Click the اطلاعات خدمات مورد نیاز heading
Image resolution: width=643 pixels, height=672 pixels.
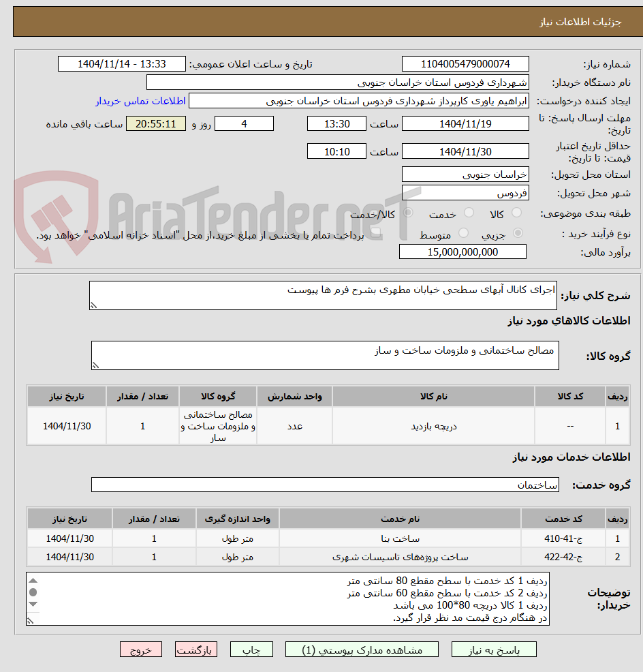point(571,457)
